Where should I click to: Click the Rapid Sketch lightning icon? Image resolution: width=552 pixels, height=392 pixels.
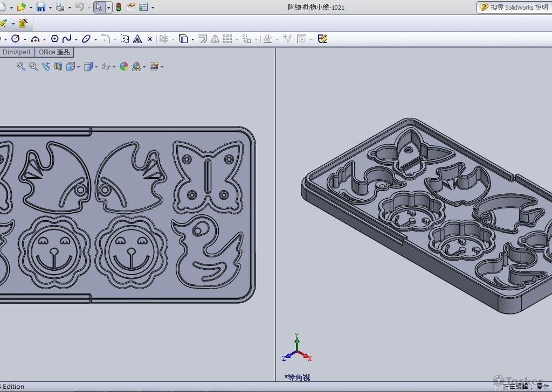tap(322, 39)
